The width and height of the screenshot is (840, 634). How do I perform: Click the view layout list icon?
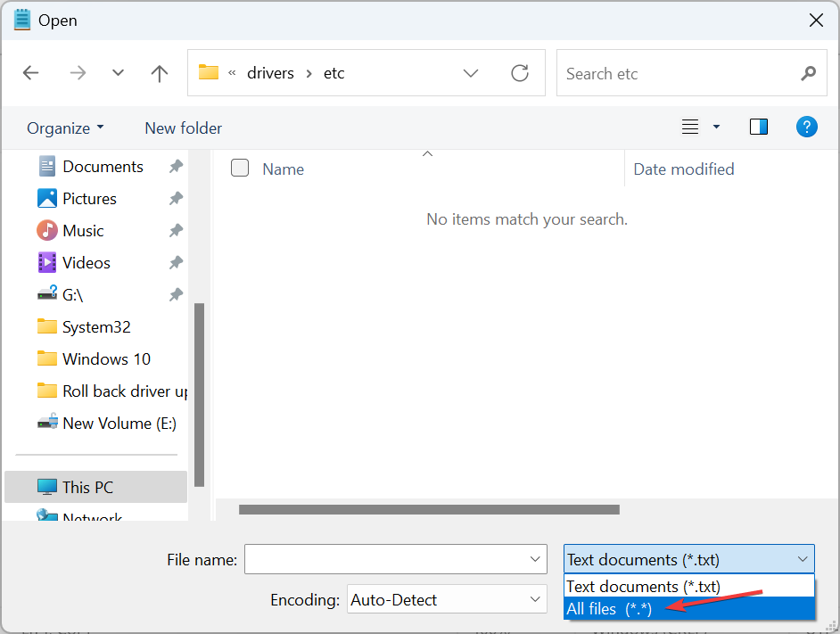click(x=690, y=128)
